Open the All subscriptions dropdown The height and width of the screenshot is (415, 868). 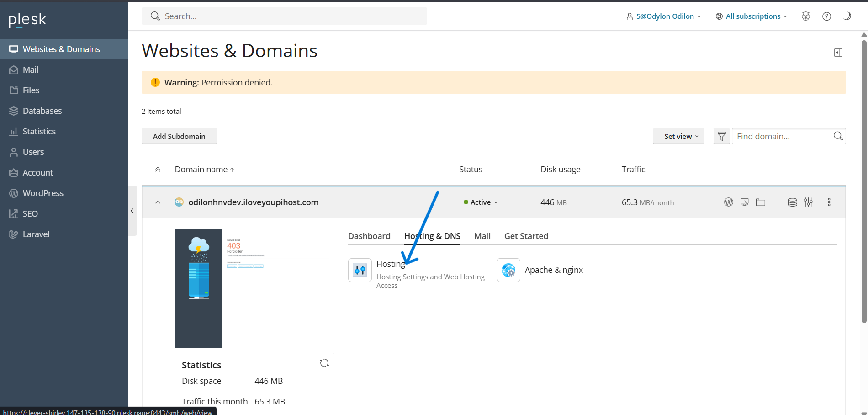pos(752,16)
